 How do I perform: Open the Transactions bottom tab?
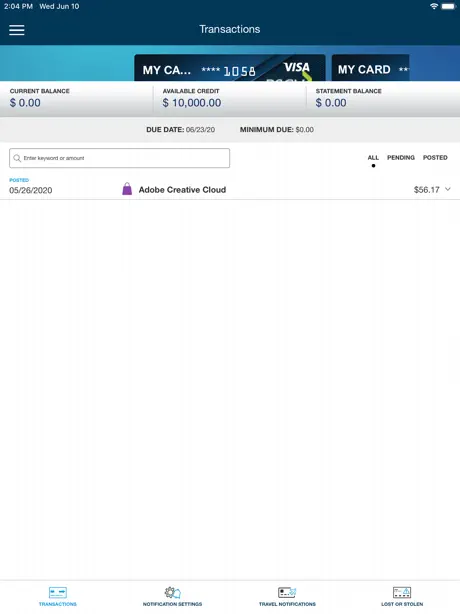58,597
